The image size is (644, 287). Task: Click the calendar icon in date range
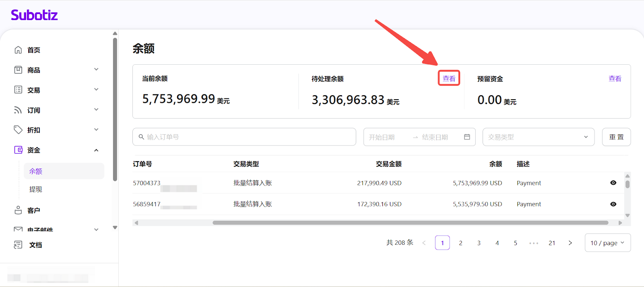[x=467, y=137]
